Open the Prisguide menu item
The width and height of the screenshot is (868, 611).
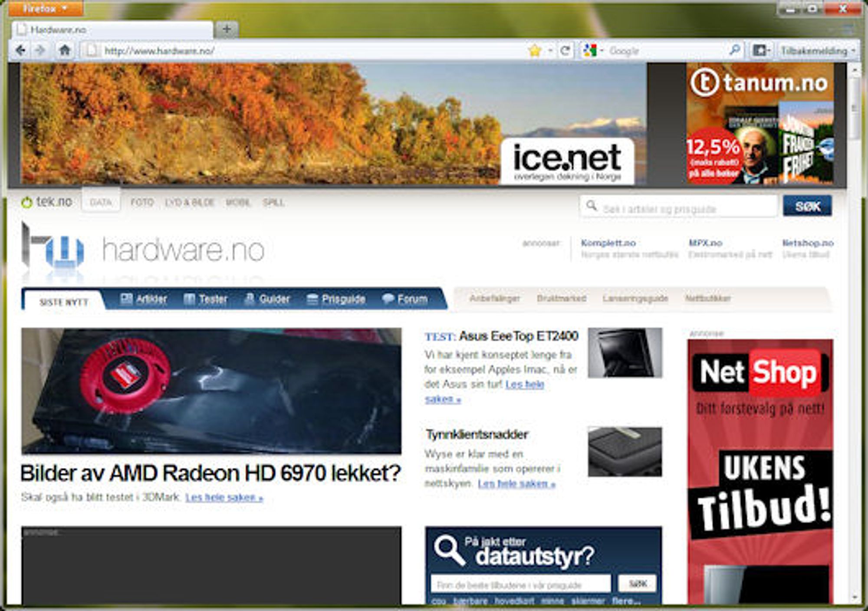[x=336, y=299]
